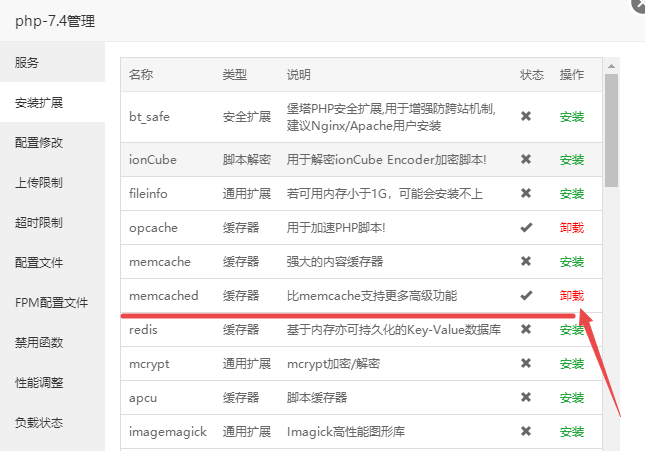Image resolution: width=645 pixels, height=451 pixels.
Task: Click mcrypt加密/解密 description text
Action: coord(333,364)
